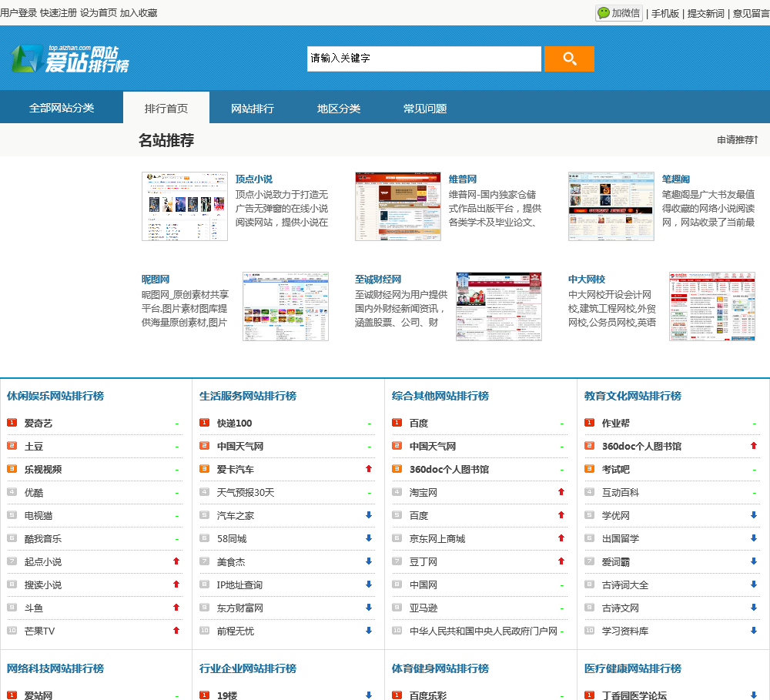
Task: Click the blue down arrow beside 出国留学
Action: [x=754, y=538]
